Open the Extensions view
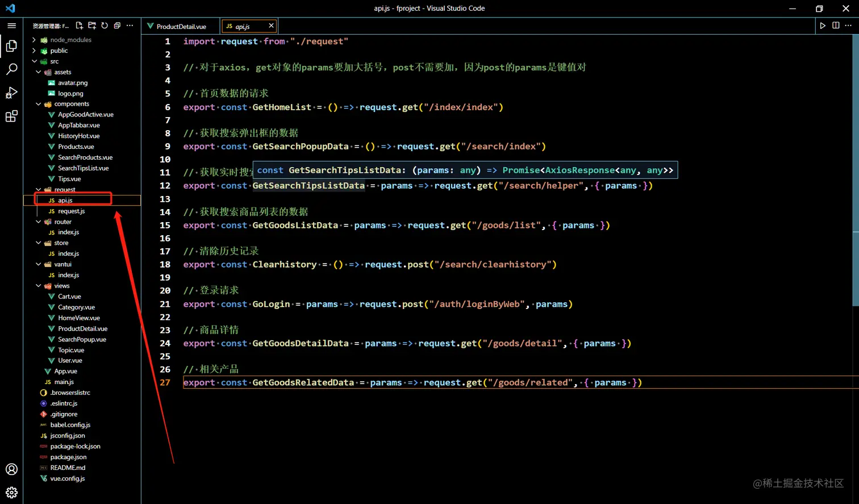The height and width of the screenshot is (504, 859). click(x=11, y=116)
